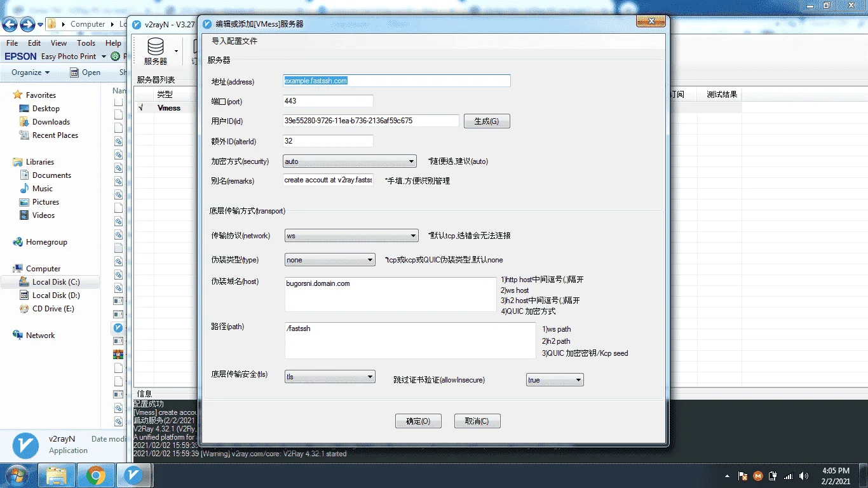Click the 测试结果 column header
Viewport: 868px width, 488px height.
click(722, 95)
